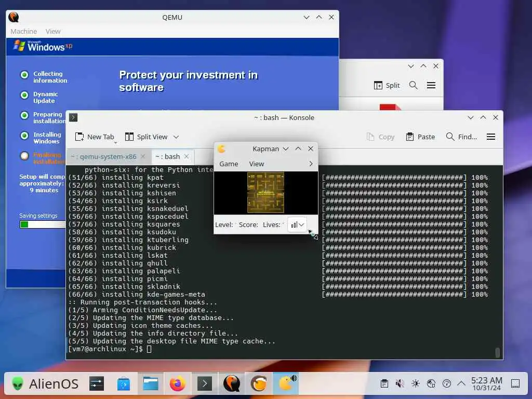Click the search icon in background window

(x=413, y=85)
